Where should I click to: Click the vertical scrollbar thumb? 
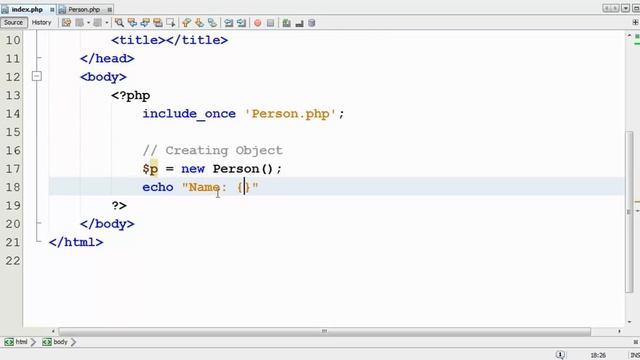point(629,211)
